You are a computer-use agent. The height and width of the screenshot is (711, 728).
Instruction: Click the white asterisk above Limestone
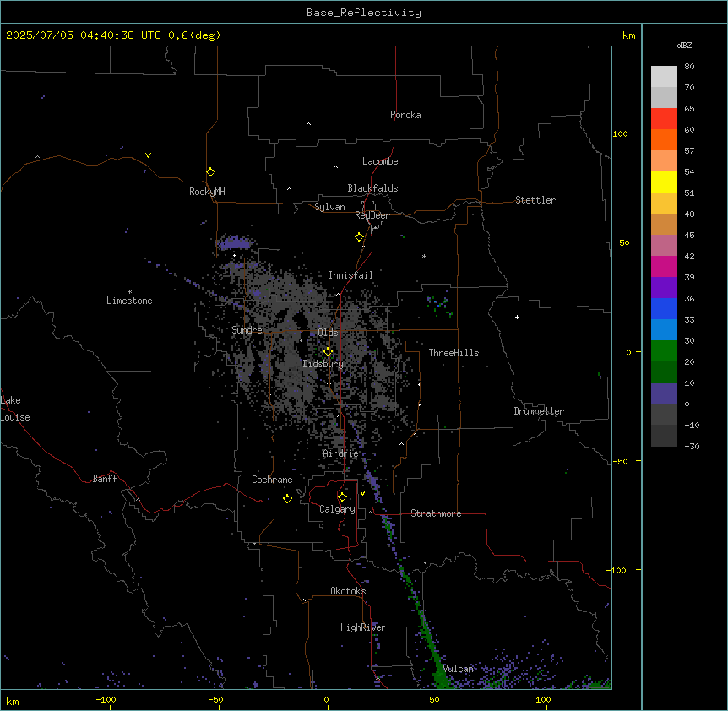pos(129,292)
